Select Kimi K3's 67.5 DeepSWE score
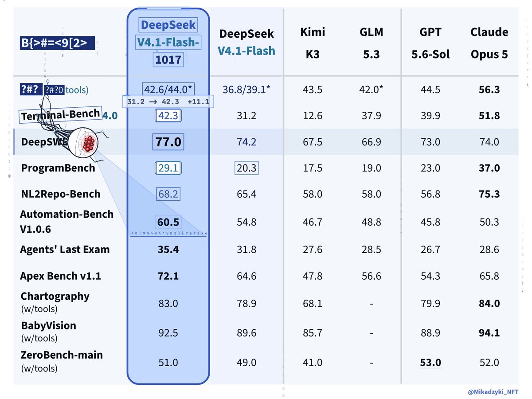 click(x=313, y=142)
